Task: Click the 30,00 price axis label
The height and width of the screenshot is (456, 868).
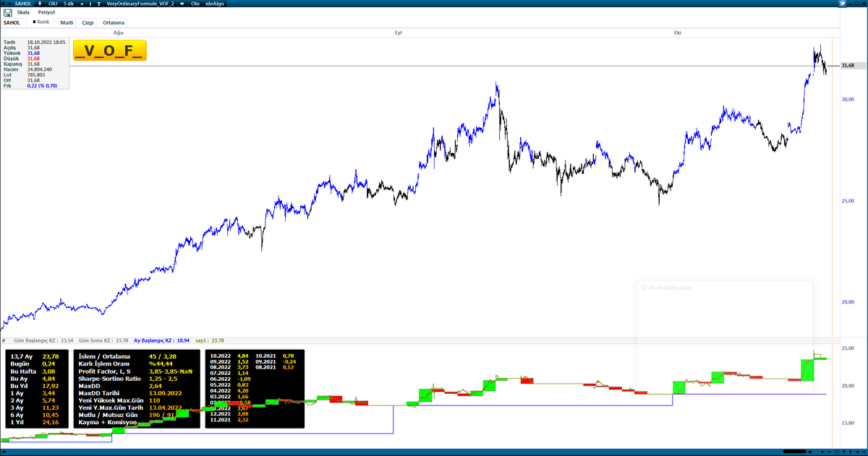Action: pos(849,99)
